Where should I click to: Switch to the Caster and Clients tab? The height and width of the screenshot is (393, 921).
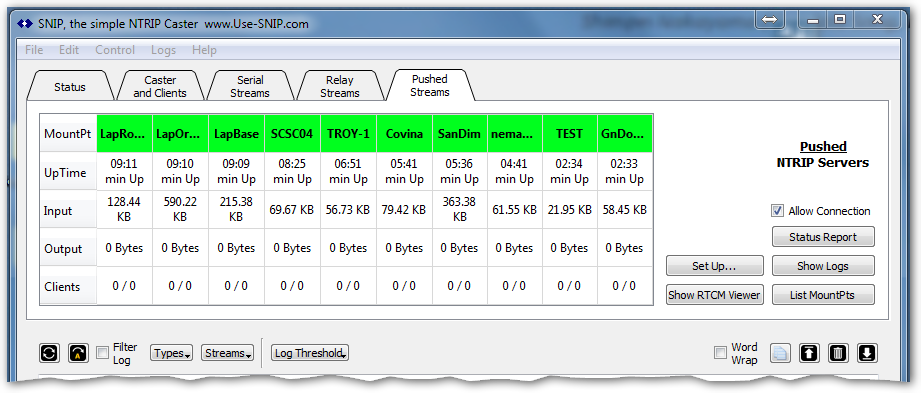[x=160, y=86]
